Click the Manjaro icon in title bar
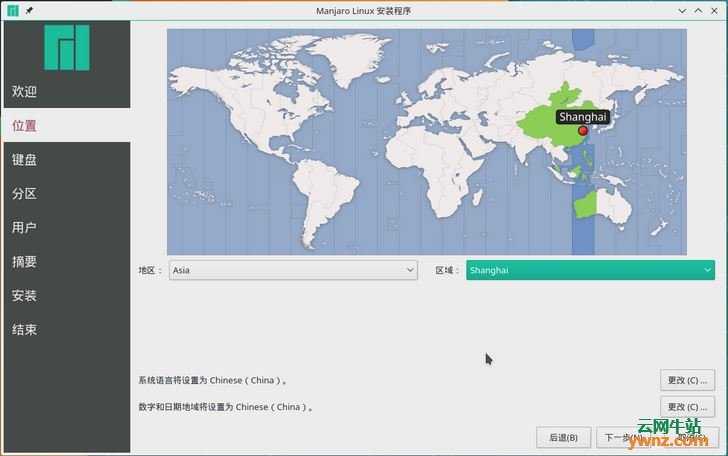The image size is (728, 456). [13, 10]
